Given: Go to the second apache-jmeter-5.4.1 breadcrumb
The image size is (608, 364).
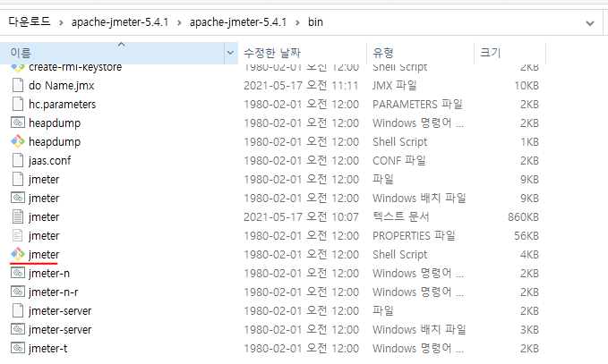Looking at the screenshot, I should 238,22.
